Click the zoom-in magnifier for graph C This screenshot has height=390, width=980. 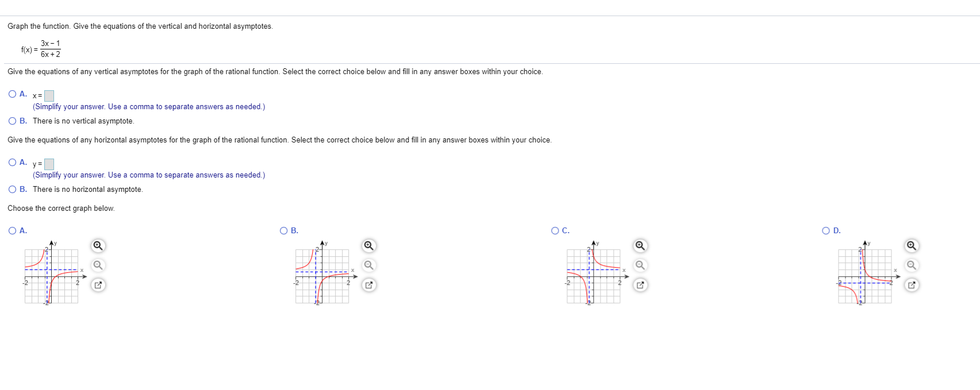click(640, 245)
